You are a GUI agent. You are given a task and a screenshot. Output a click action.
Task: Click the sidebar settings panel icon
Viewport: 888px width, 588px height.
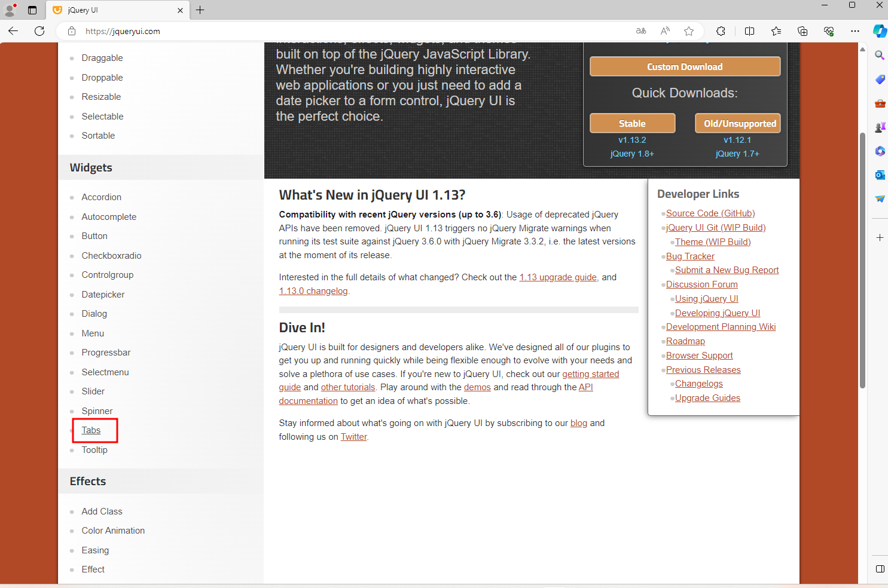click(x=880, y=569)
